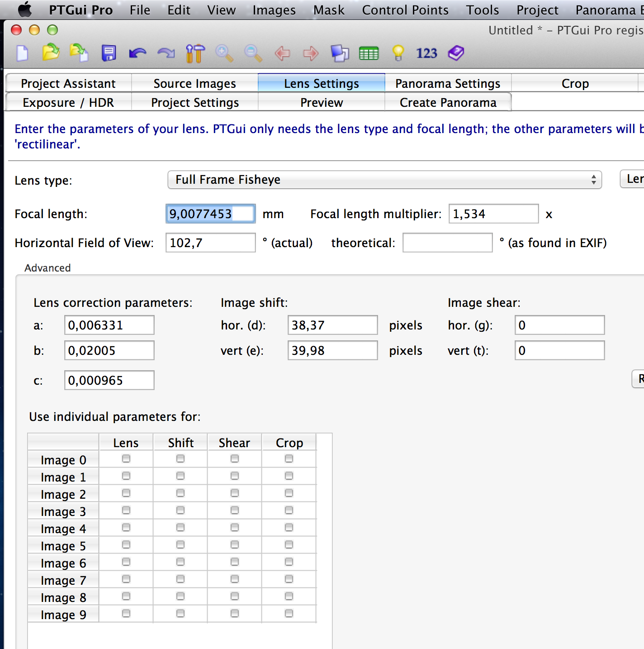Go to previous tab with left arrow
The height and width of the screenshot is (649, 644).
[x=282, y=53]
